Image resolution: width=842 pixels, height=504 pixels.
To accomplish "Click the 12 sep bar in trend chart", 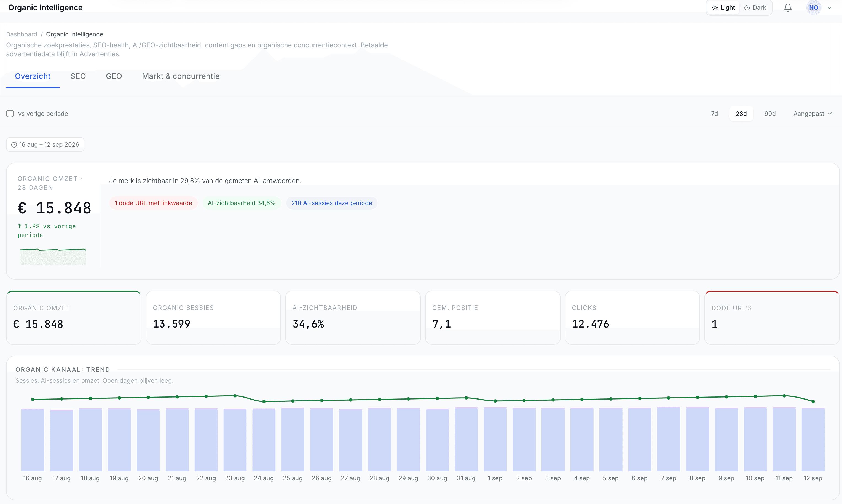I will click(x=813, y=439).
